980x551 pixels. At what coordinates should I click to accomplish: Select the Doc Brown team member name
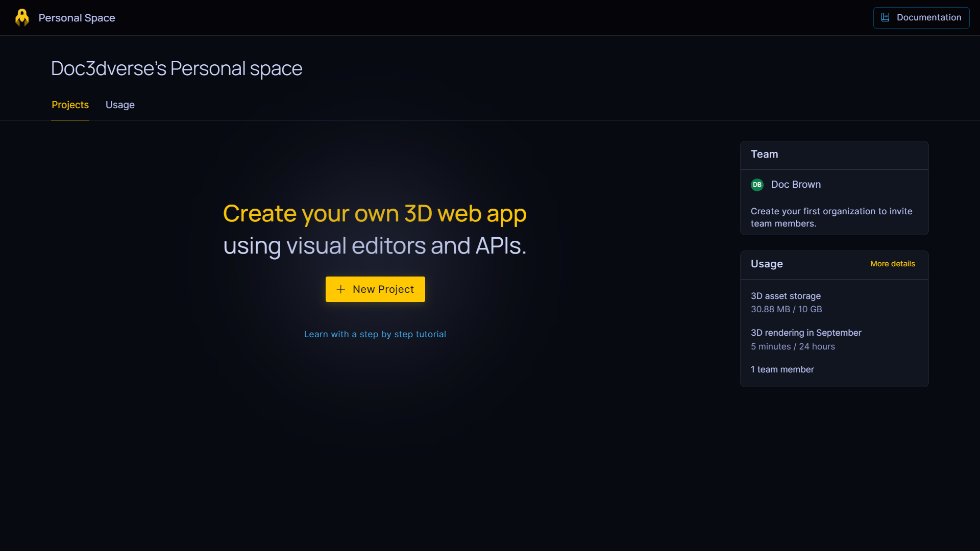796,185
